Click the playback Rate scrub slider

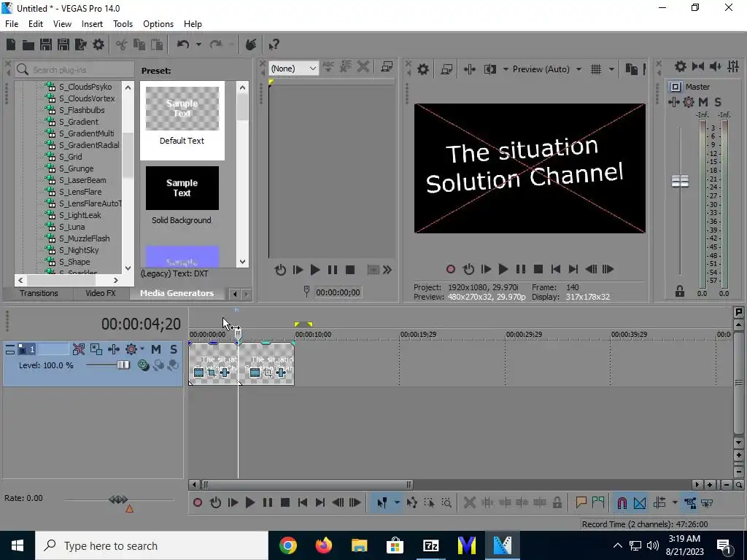pyautogui.click(x=118, y=499)
